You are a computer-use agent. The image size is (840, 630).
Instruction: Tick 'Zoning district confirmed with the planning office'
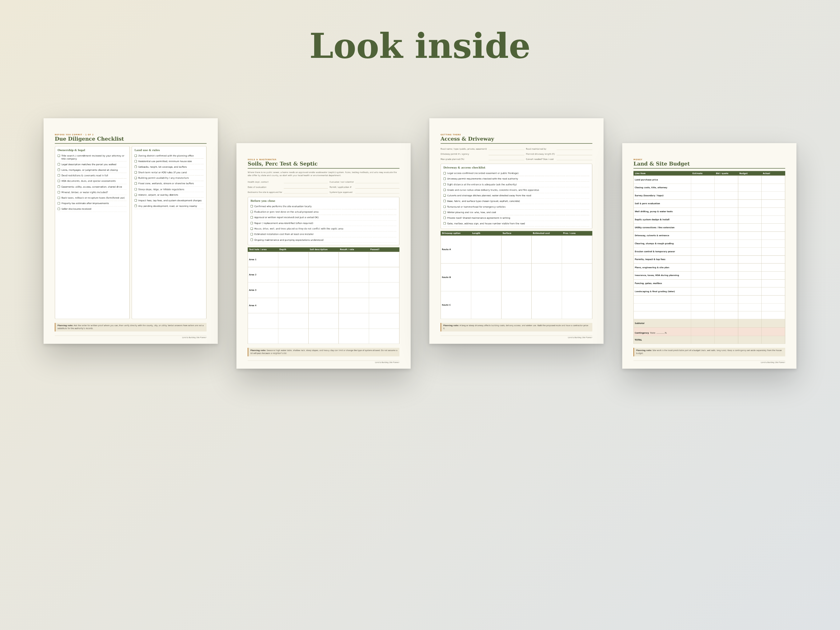pyautogui.click(x=136, y=156)
